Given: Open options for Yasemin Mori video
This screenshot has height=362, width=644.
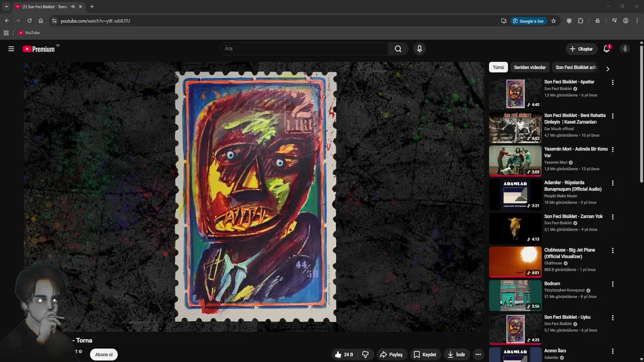Looking at the screenshot, I should click(x=612, y=150).
